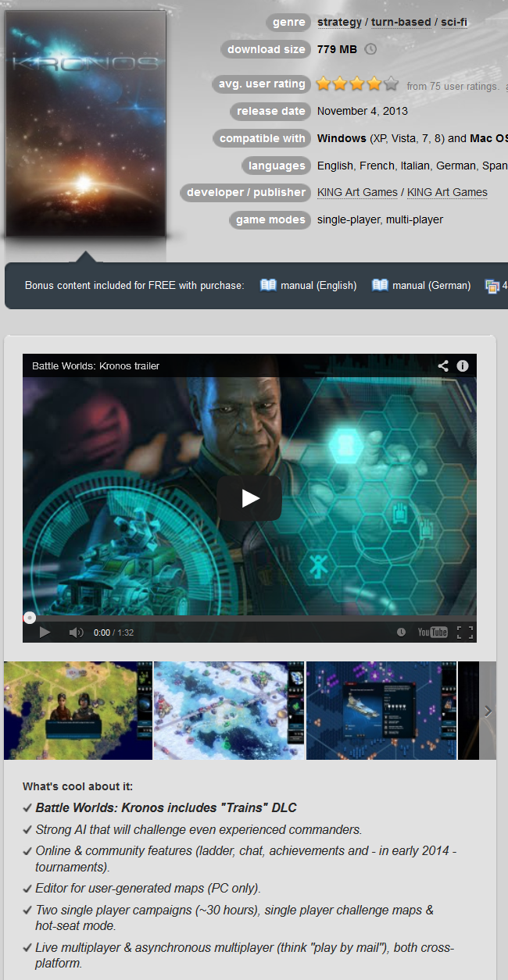Click the Battle Worlds: Kronos trailer title
Viewport: 508px width, 980px height.
click(95, 365)
